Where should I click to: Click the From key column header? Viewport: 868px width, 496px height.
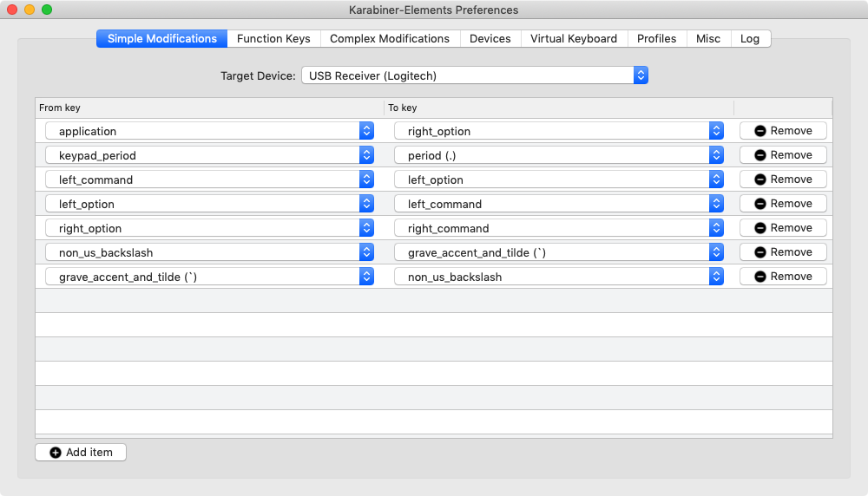coord(208,108)
